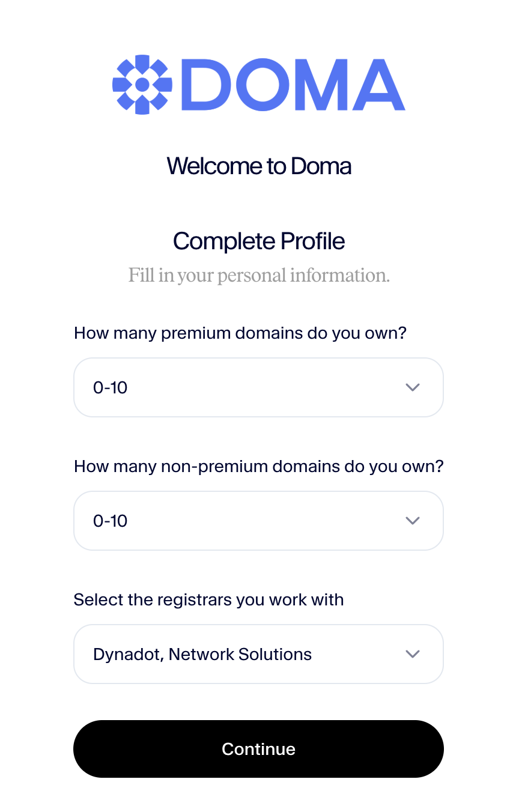Click 'Select the registrars you work with' label
513x812 pixels.
point(208,599)
